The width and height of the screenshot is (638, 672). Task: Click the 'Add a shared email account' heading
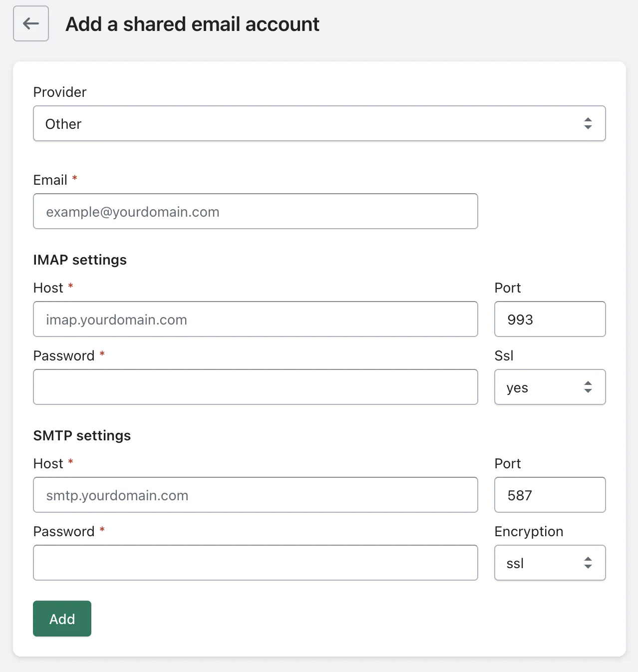point(192,24)
